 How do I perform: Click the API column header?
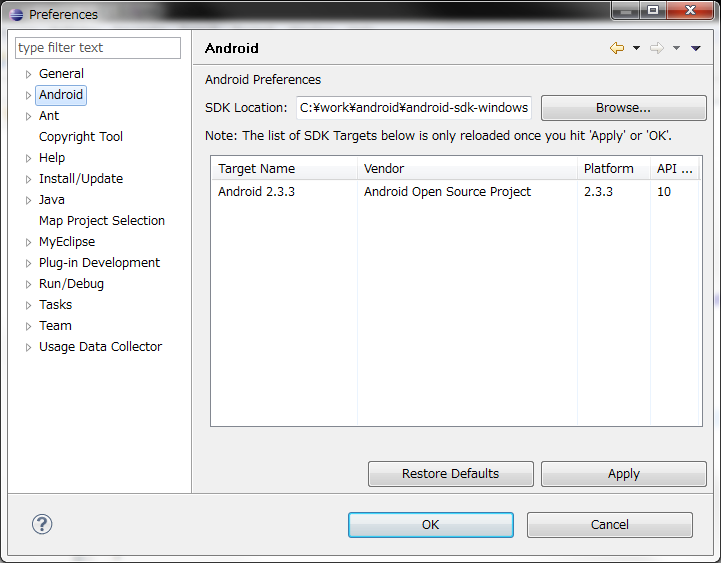675,168
